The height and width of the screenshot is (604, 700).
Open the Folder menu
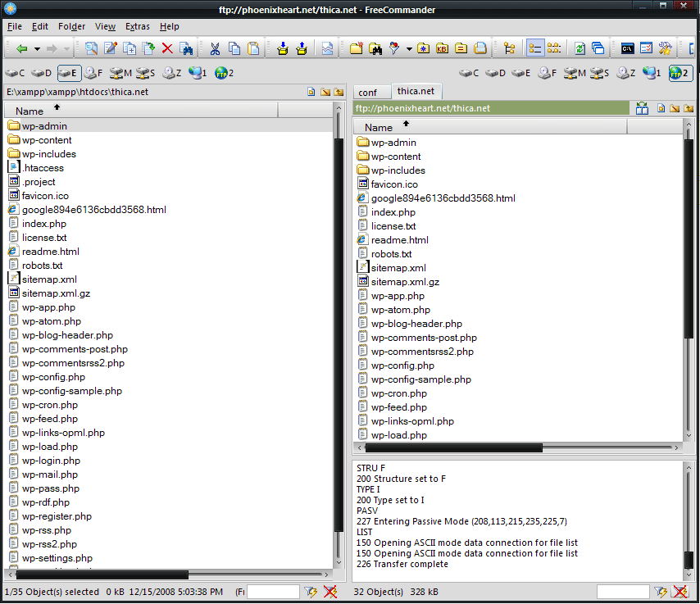point(71,26)
